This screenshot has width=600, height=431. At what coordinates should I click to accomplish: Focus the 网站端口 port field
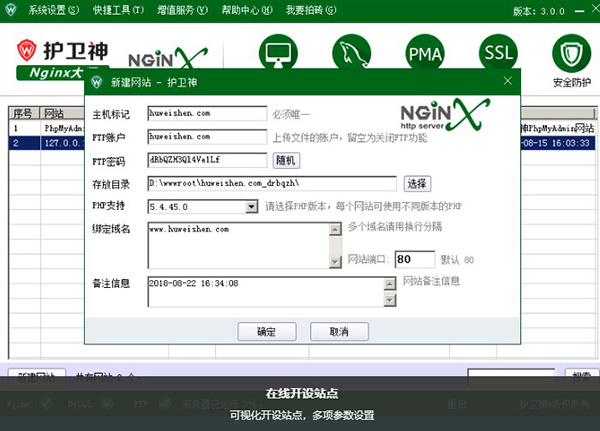(414, 259)
